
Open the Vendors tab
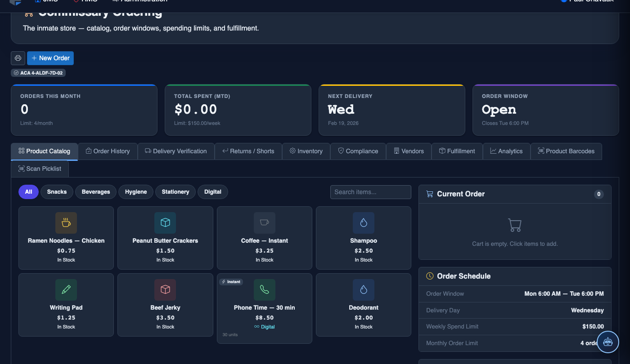[x=409, y=151]
